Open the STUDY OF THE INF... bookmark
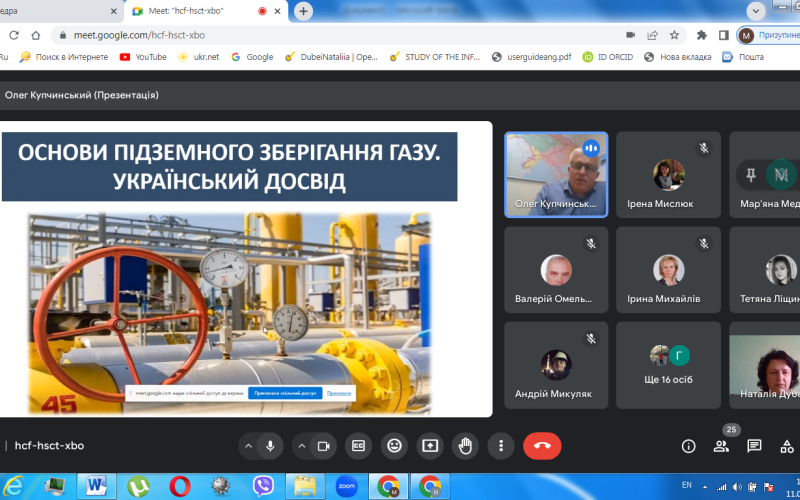The width and height of the screenshot is (800, 500). point(435,57)
